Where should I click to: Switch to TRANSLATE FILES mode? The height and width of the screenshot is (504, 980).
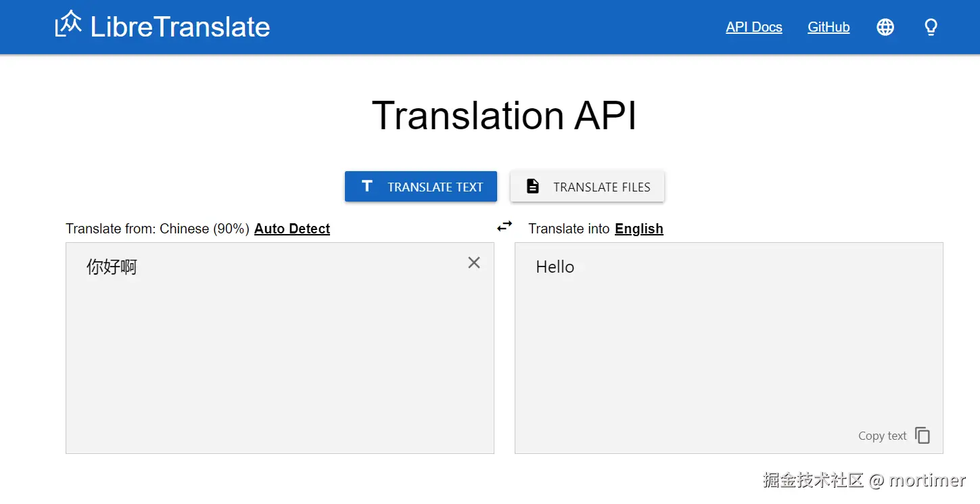point(587,187)
